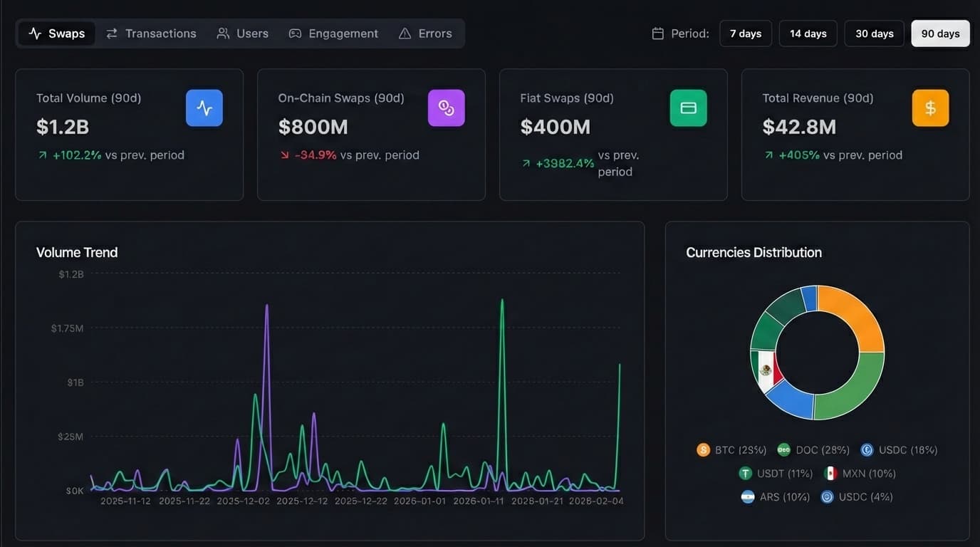
Task: Click the 2026-02-04 date axis label
Action: coord(597,501)
